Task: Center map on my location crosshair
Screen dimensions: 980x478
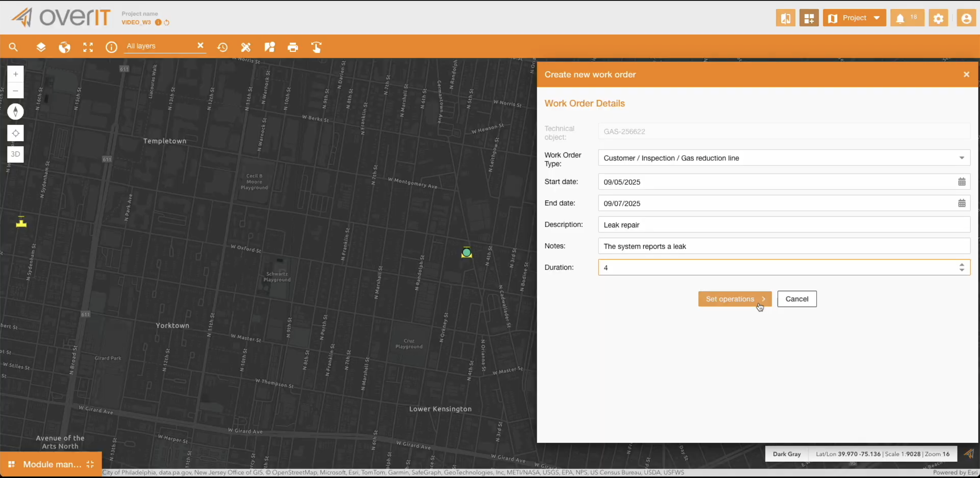Action: (16, 133)
